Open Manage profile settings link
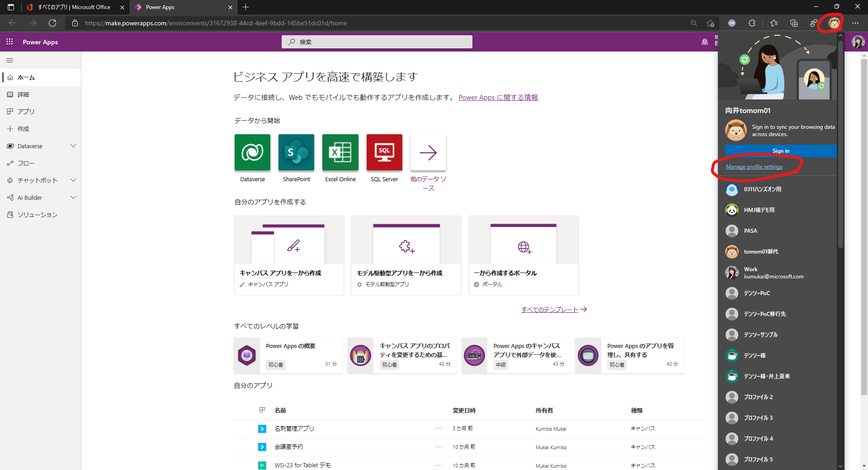Screen dimensions: 868x470 tap(754, 167)
